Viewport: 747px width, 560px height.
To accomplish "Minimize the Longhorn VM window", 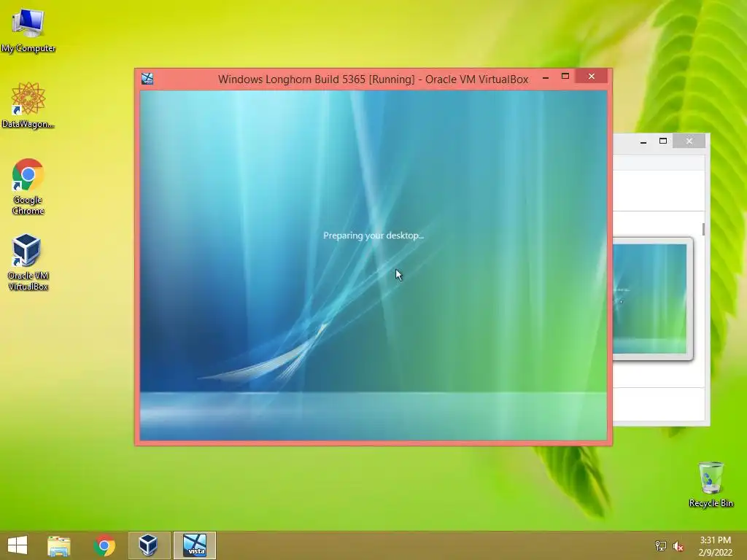I will (x=546, y=77).
